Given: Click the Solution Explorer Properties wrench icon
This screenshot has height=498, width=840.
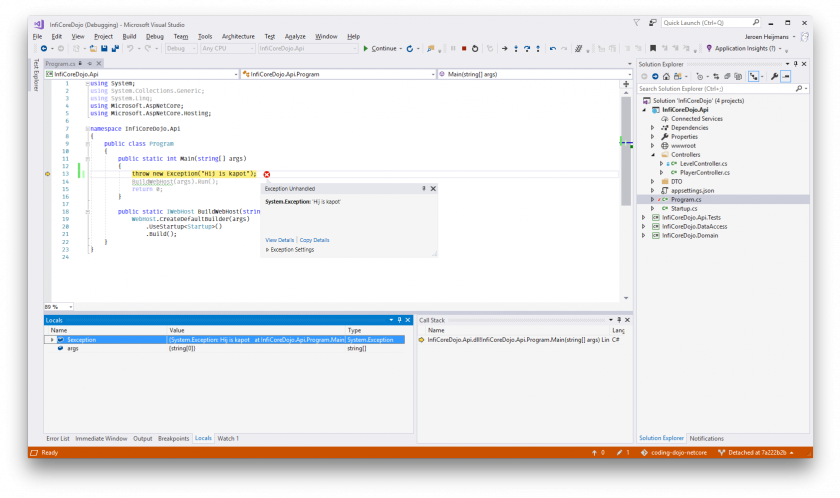Looking at the screenshot, I should click(774, 77).
